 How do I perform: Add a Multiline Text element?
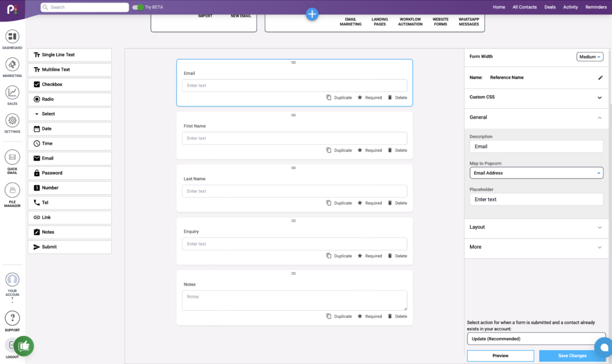pos(69,70)
